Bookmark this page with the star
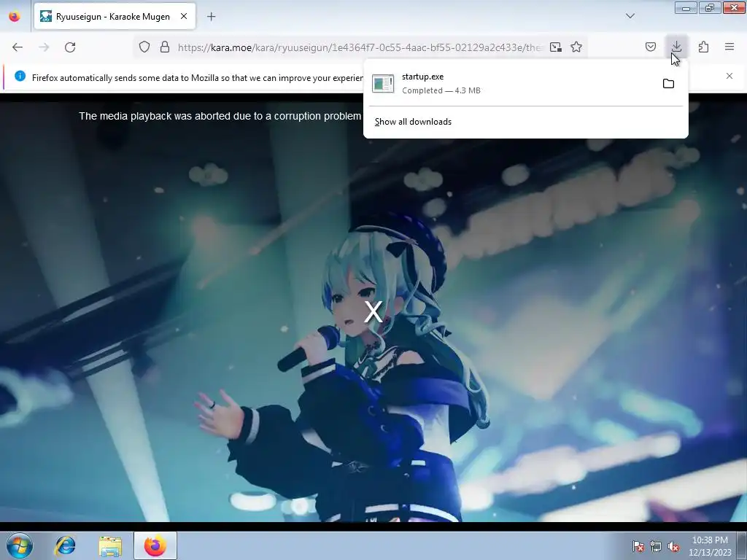747x560 pixels. 576,47
